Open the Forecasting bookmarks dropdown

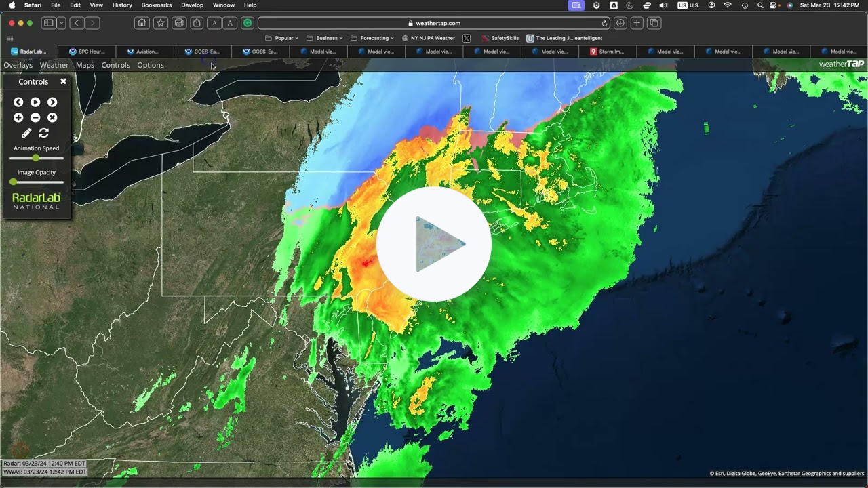click(372, 37)
